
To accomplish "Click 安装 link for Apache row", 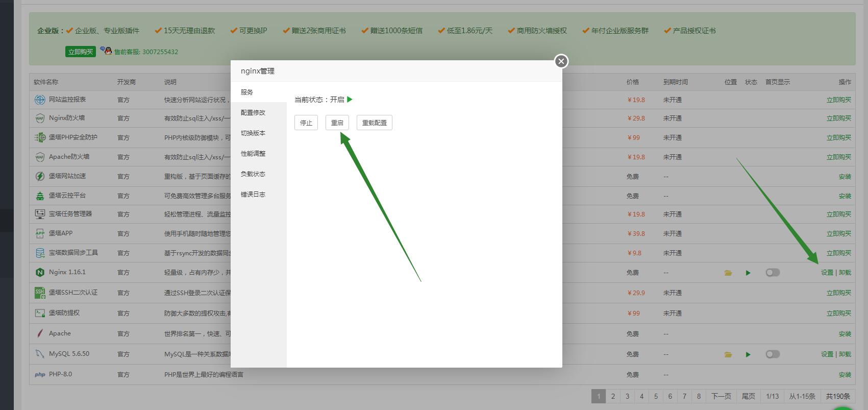I will tap(845, 333).
